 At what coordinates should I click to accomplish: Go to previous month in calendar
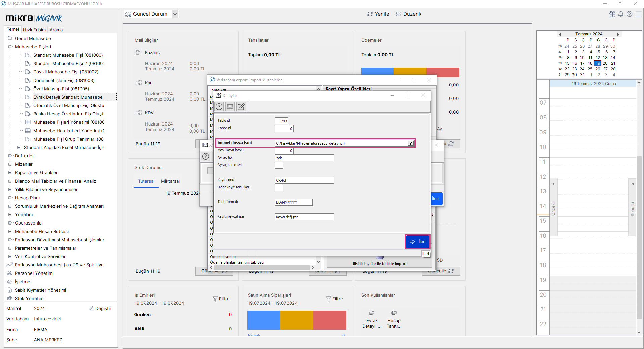pyautogui.click(x=560, y=34)
